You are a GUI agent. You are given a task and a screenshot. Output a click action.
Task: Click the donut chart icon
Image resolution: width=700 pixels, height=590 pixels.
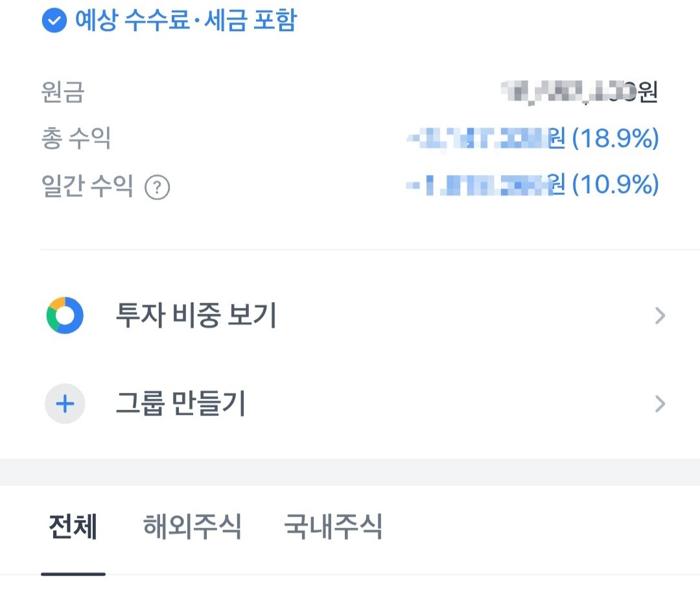tap(65, 315)
